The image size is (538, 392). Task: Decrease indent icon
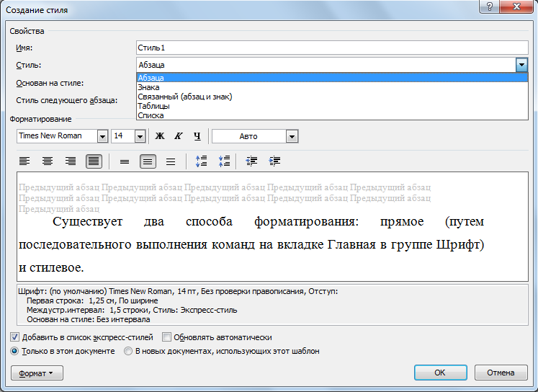pyautogui.click(x=251, y=161)
